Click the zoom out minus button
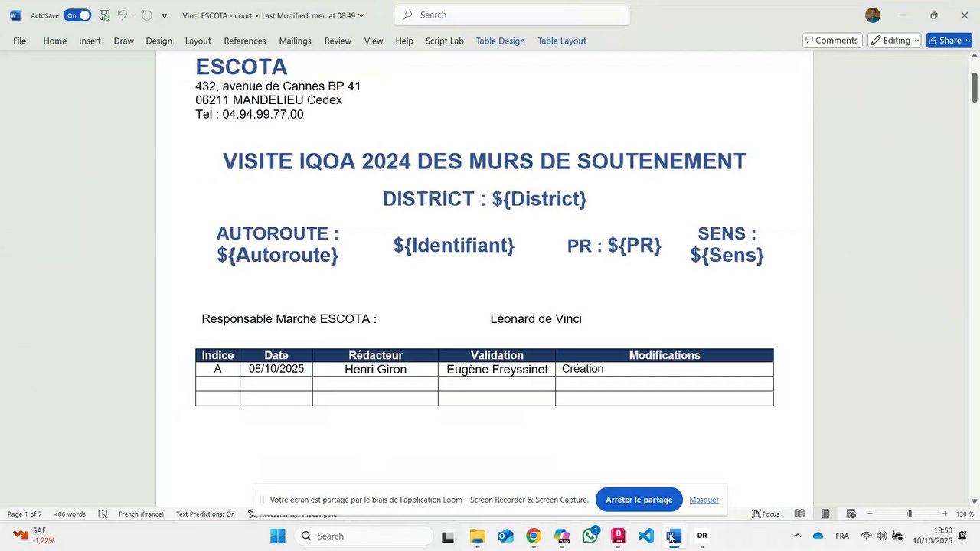This screenshot has width=980, height=551. [x=870, y=514]
